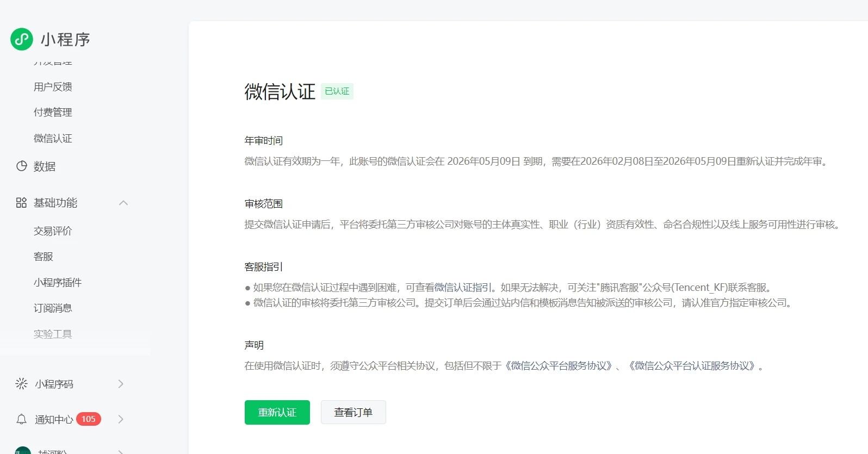Open 订阅消息 in the sidebar
This screenshot has width=868, height=454.
pyautogui.click(x=53, y=308)
